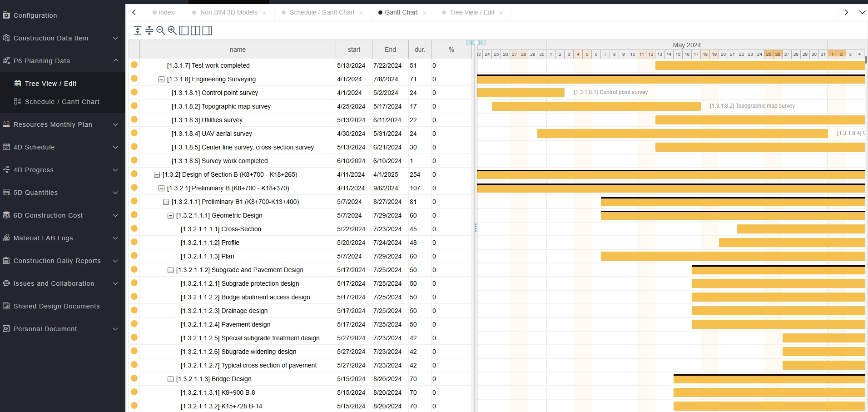Click the Control point survey Gantt bar
Viewport: 868px width, 412px height.
pos(521,93)
